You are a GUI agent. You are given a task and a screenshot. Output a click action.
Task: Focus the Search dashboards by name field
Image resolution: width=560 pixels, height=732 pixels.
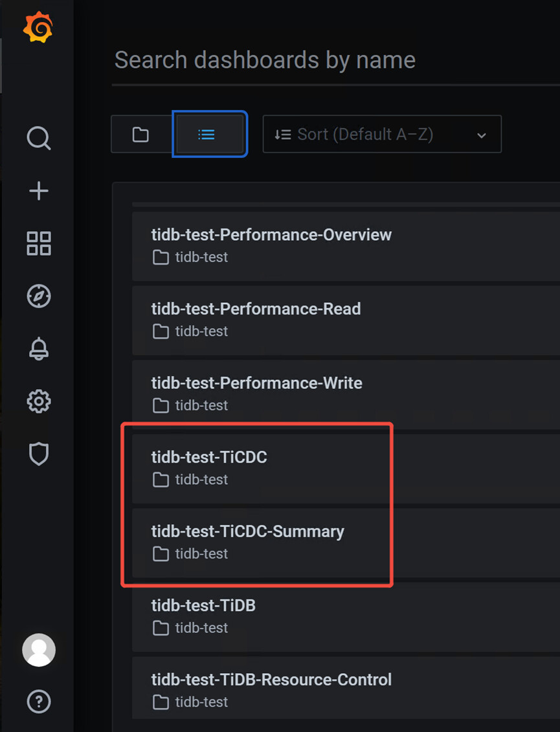click(324, 60)
